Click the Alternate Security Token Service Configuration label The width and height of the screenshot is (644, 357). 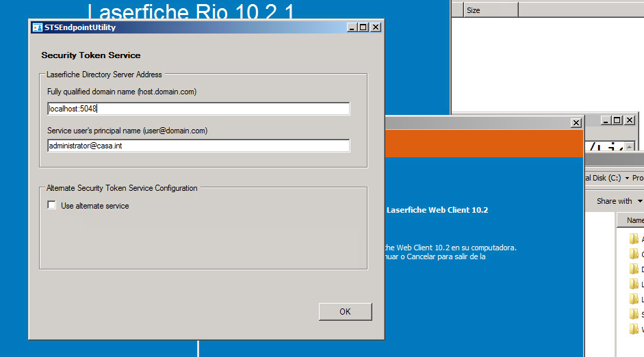coord(122,188)
